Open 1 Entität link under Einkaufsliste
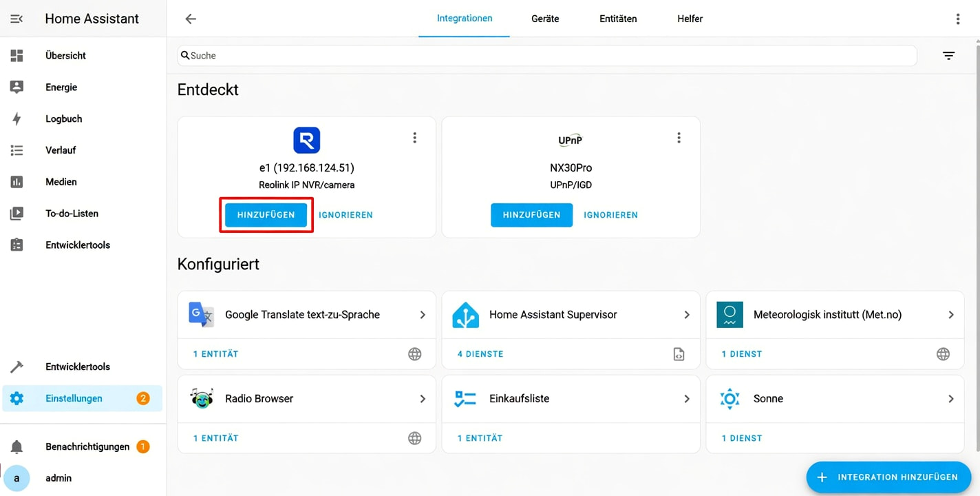This screenshot has height=496, width=980. pyautogui.click(x=480, y=438)
